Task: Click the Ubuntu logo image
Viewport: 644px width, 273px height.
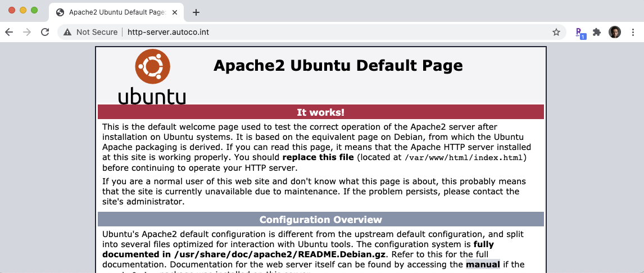Action: [x=152, y=76]
